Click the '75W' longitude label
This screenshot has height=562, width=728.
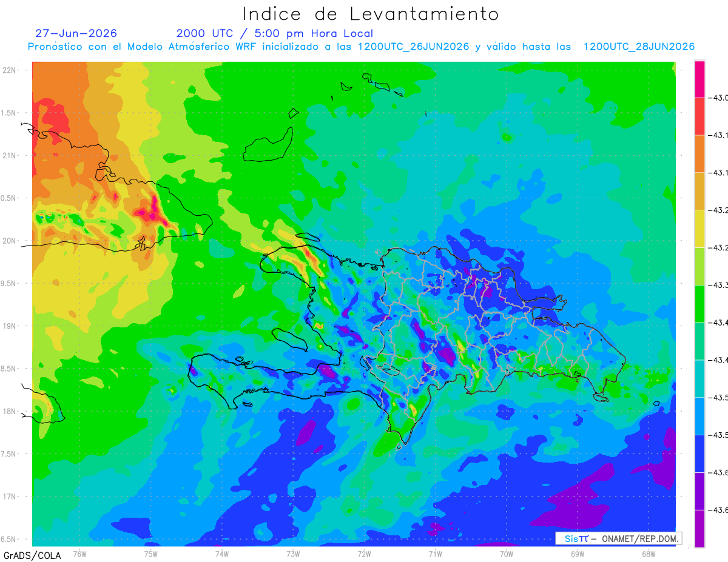click(x=151, y=554)
